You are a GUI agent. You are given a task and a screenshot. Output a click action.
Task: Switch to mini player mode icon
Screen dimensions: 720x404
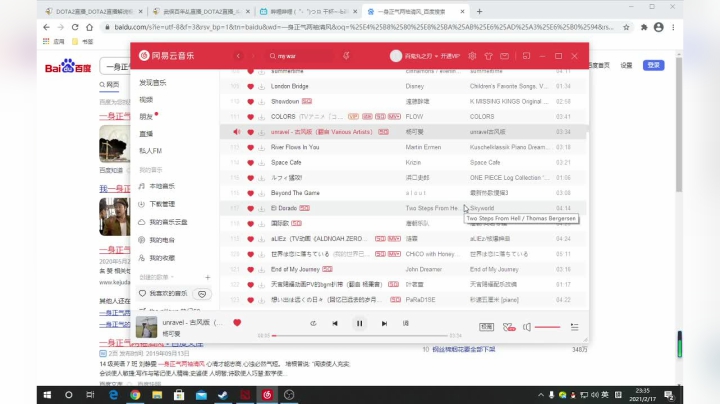526,56
